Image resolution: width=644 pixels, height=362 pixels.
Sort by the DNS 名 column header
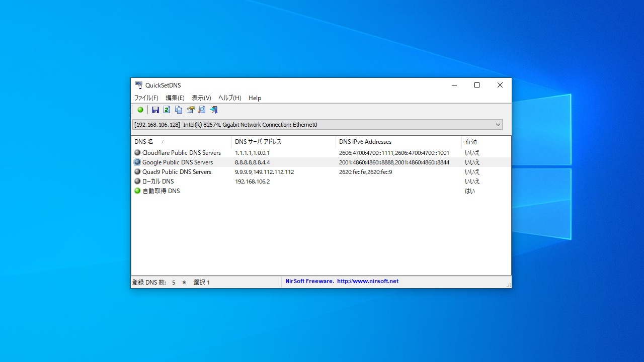[x=181, y=142]
